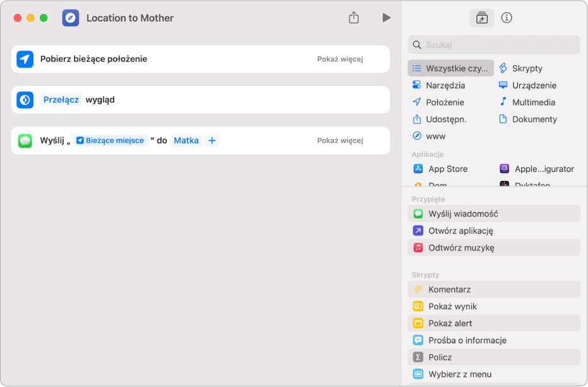Click the Messages icon of the Wyślij action
Screen dimensions: 588x387
click(25, 141)
